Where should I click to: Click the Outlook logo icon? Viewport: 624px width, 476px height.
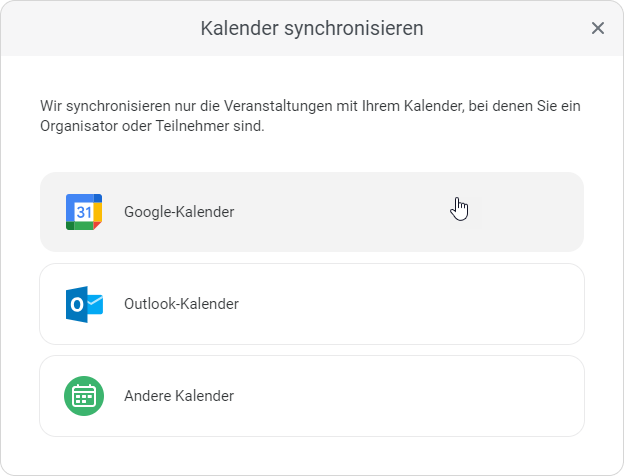coord(84,304)
